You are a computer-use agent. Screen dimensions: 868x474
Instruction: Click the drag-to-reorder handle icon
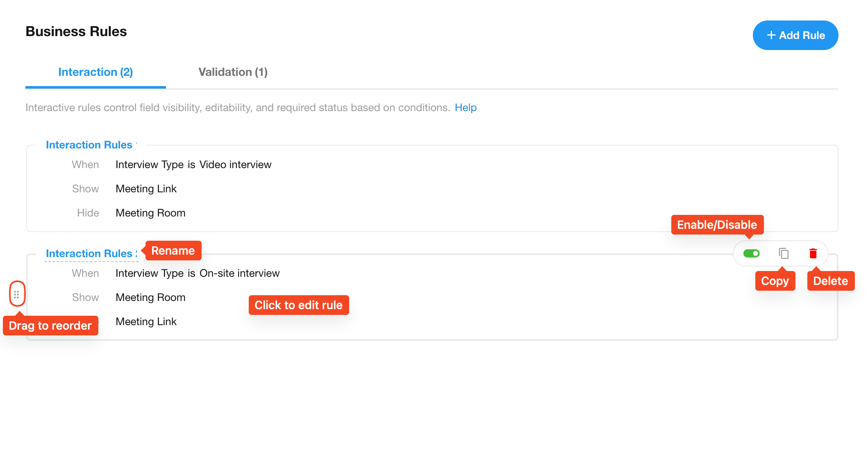coord(16,294)
